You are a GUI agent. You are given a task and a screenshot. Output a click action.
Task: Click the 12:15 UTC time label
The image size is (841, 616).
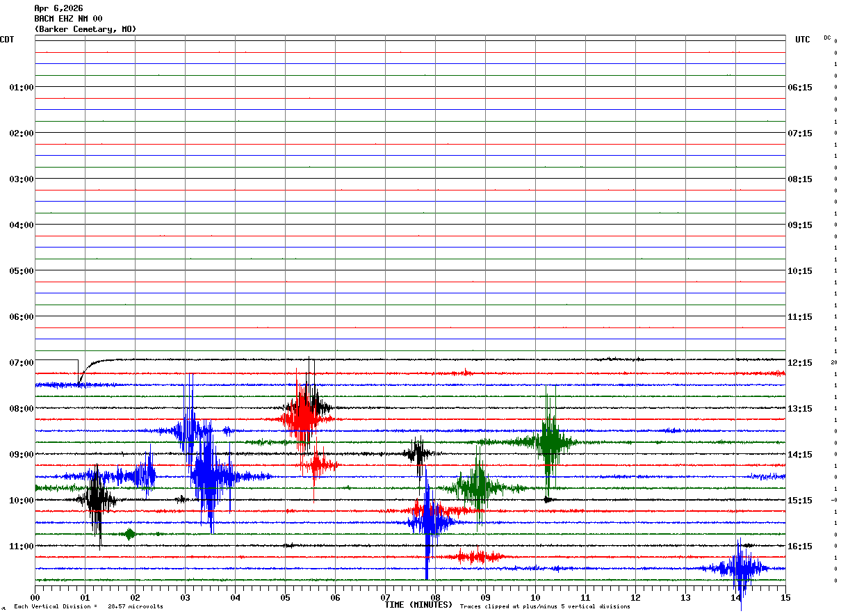(799, 363)
